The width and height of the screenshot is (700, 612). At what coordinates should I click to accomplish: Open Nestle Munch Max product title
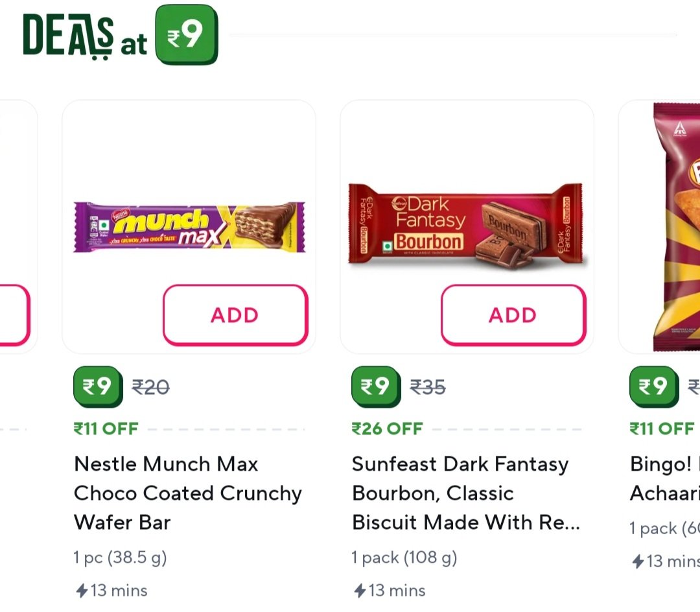188,493
